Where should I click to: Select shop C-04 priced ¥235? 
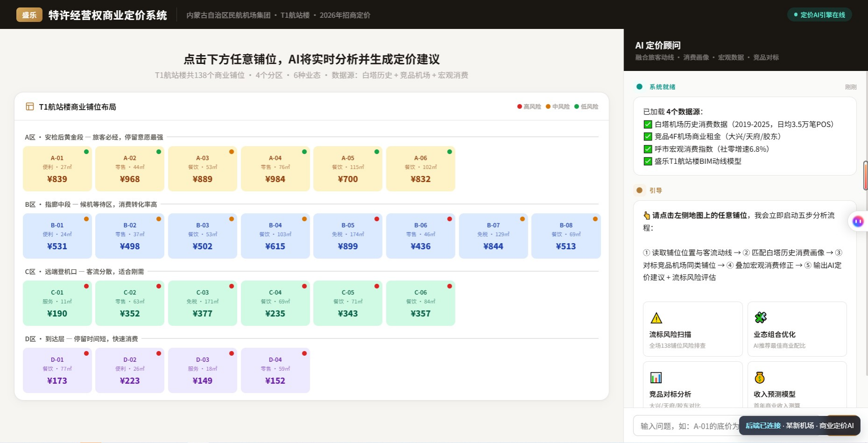[x=275, y=303]
